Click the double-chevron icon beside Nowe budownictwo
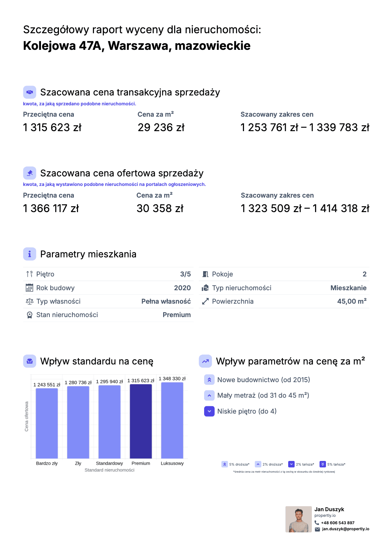 tap(209, 380)
